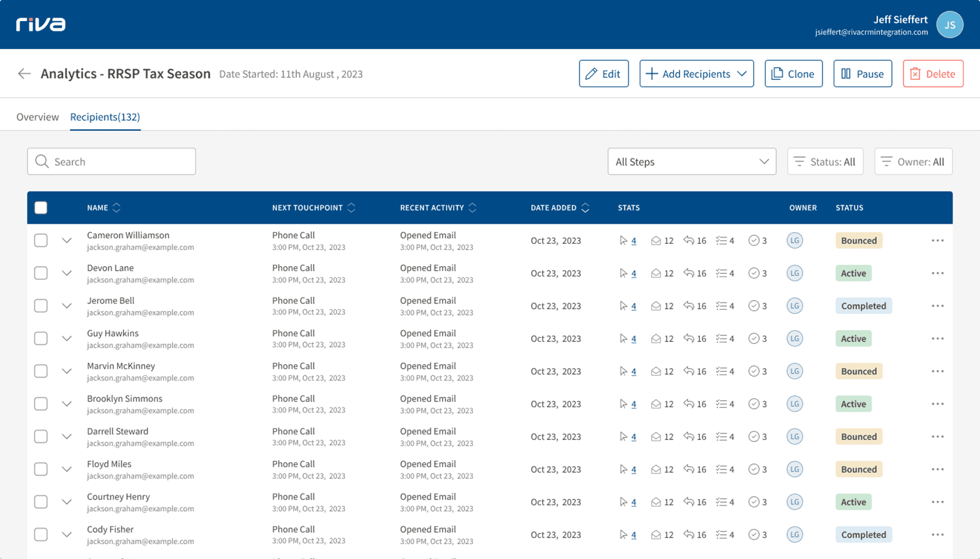Viewport: 980px width, 559px height.
Task: Clone this campaign
Action: 793,73
